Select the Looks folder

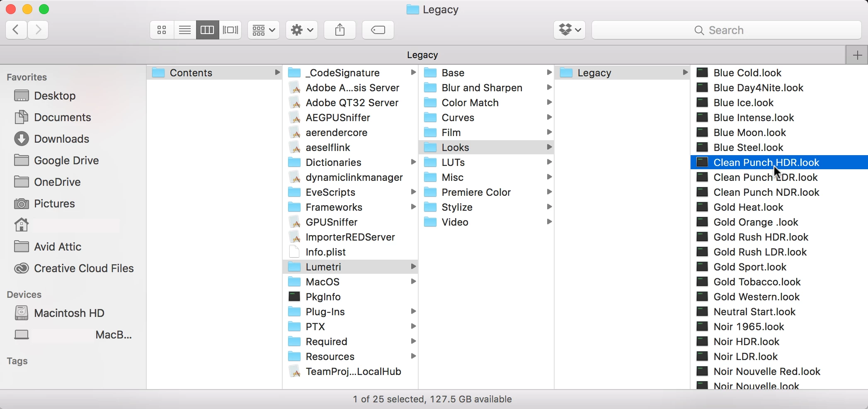[x=487, y=147]
